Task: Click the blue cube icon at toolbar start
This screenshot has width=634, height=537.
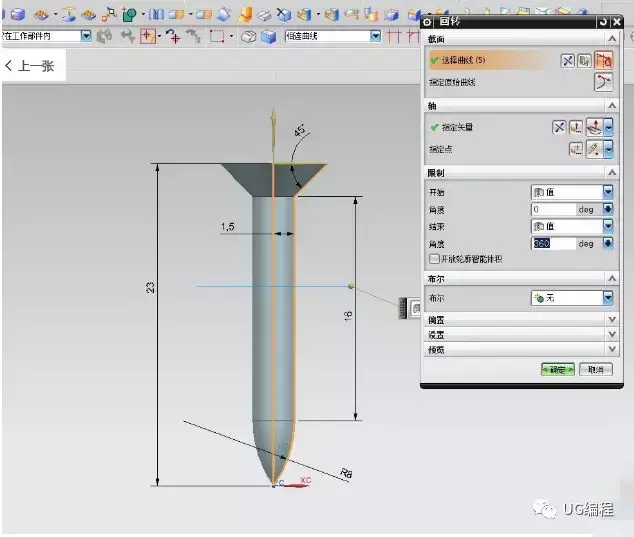Action: click(x=17, y=15)
